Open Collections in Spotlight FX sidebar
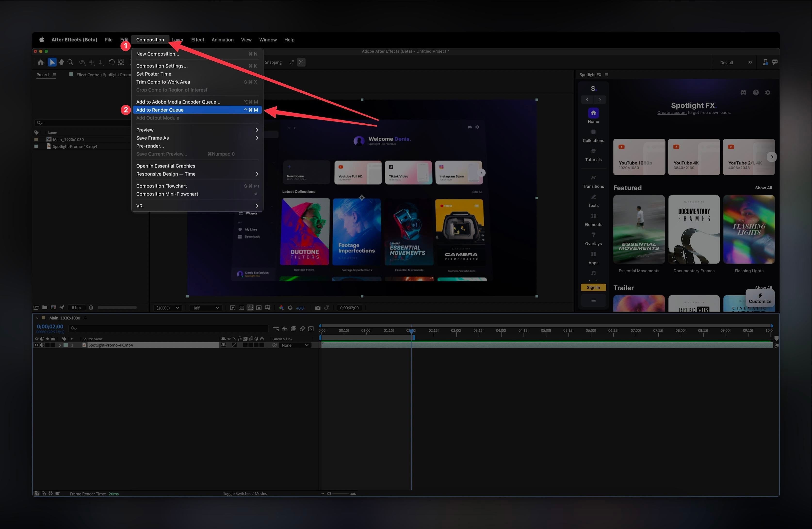The height and width of the screenshot is (529, 812). tap(593, 136)
